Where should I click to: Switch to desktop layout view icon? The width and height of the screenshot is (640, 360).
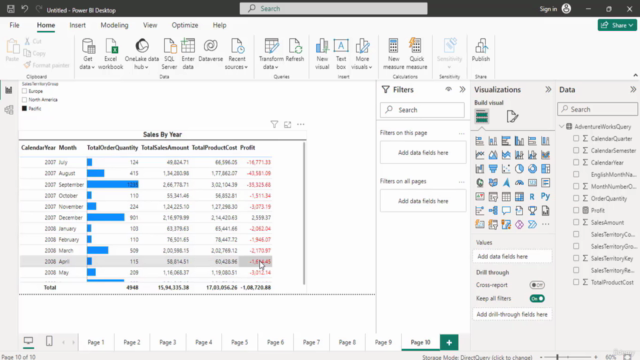(x=28, y=341)
